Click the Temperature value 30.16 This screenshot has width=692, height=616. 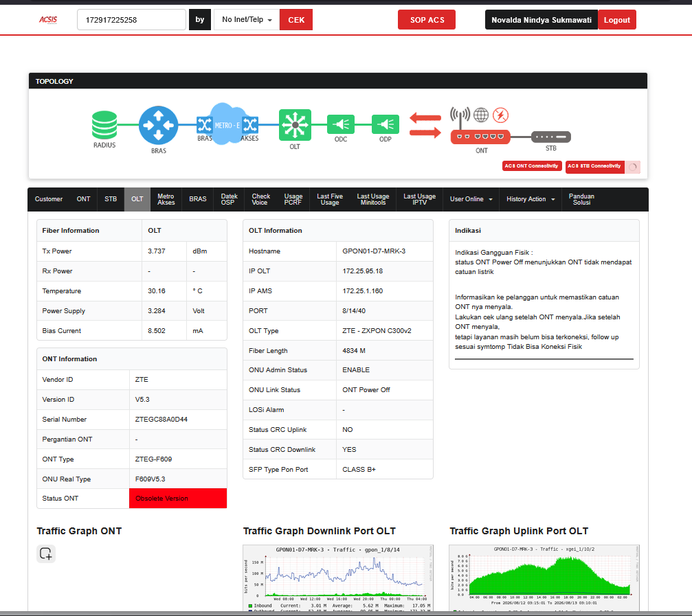(156, 290)
